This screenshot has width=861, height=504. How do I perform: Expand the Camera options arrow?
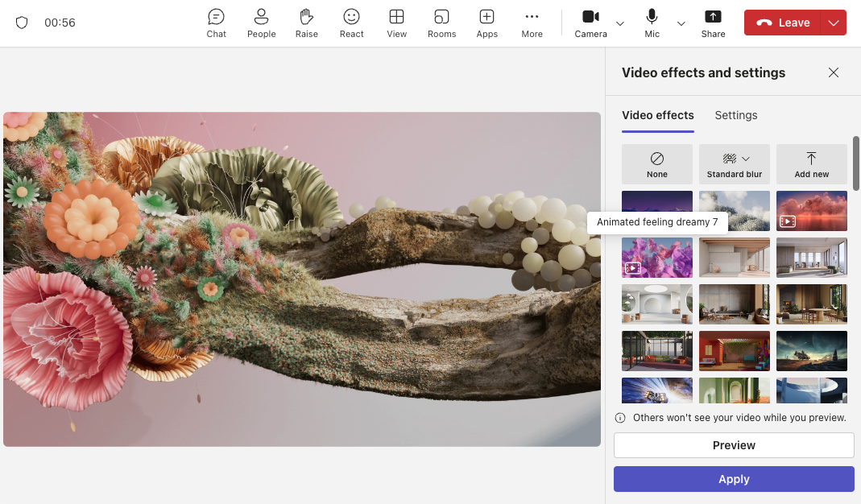click(x=620, y=23)
